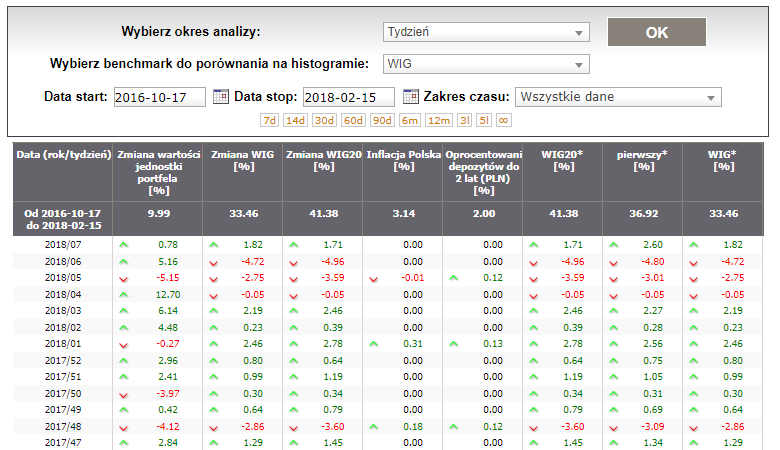The width and height of the screenshot is (780, 450).
Task: Click the portfolio change value -3.97
Action: [168, 394]
